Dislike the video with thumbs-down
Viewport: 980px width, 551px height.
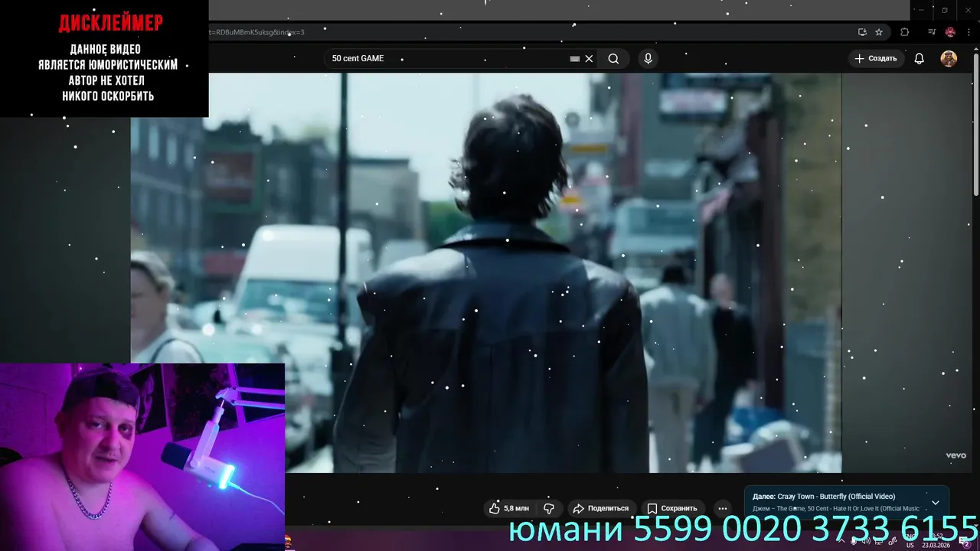549,508
